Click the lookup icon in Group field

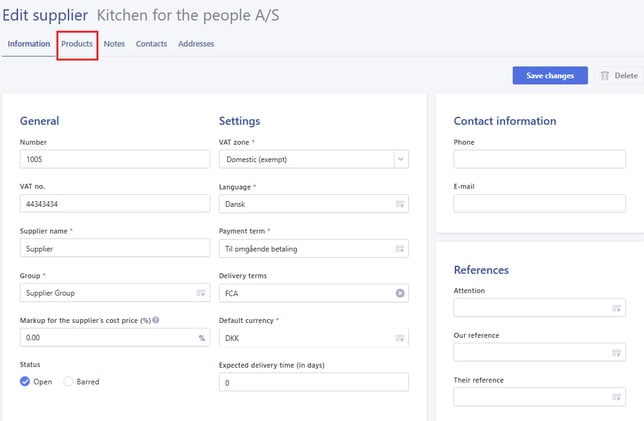(x=200, y=293)
